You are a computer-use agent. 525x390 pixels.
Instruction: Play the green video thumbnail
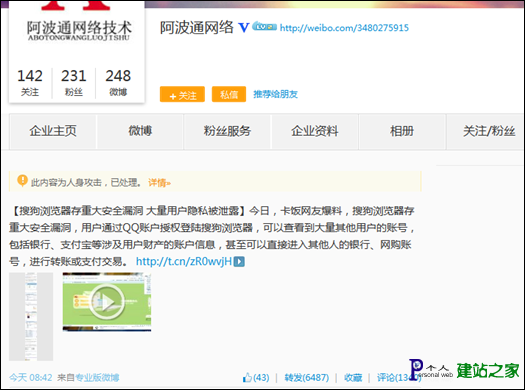coord(107,302)
